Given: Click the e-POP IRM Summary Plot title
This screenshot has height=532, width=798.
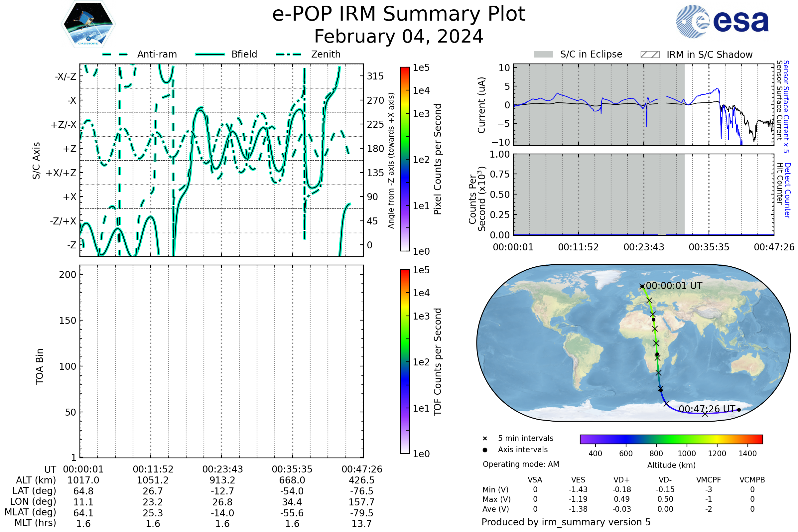Looking at the screenshot, I should point(399,14).
